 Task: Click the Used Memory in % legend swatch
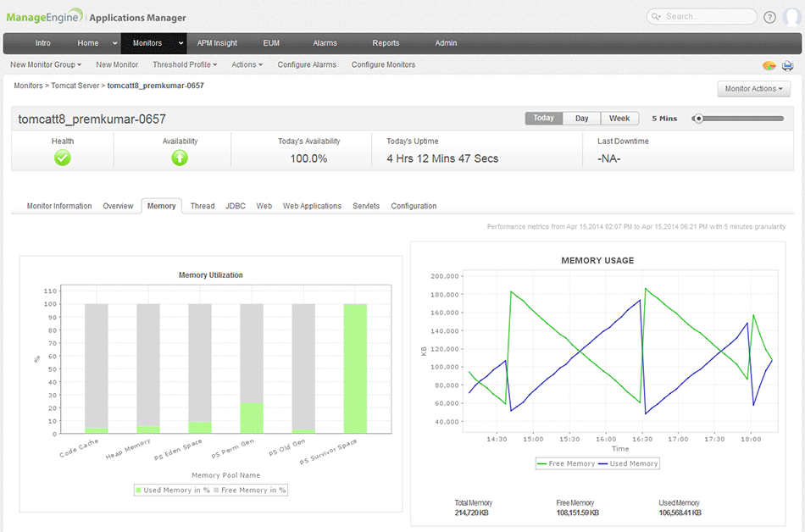click(x=138, y=490)
